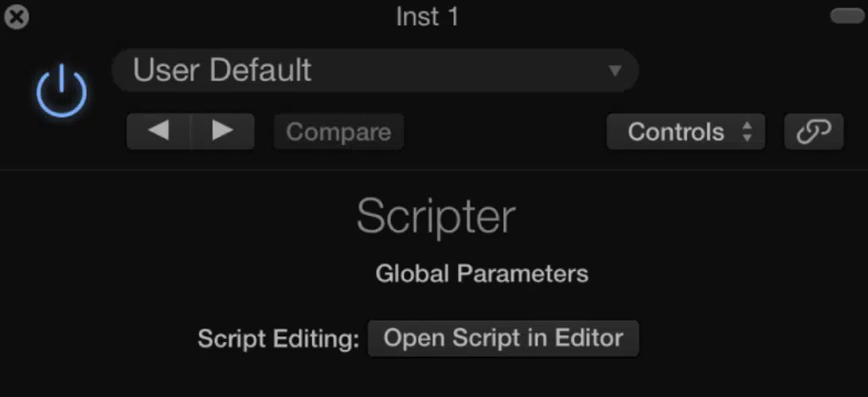Click the blue glowing power icon

61,91
